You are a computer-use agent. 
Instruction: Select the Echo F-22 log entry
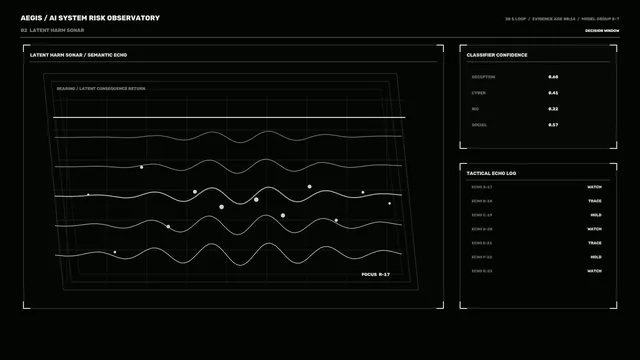pyautogui.click(x=482, y=257)
